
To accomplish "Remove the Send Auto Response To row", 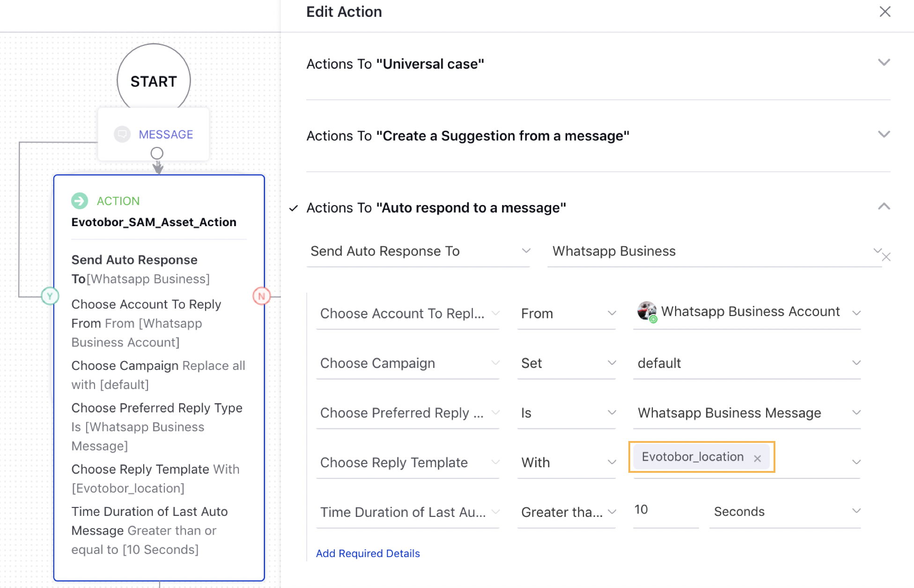I will (x=886, y=257).
